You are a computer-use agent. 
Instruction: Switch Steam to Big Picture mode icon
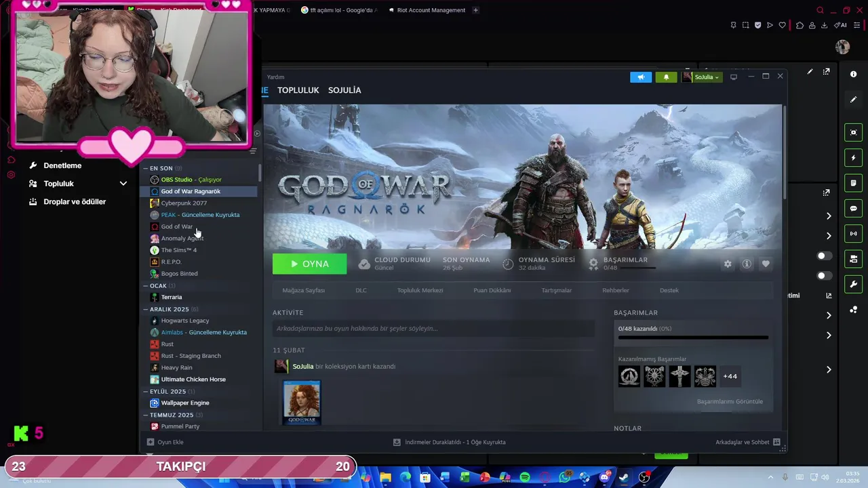point(734,77)
